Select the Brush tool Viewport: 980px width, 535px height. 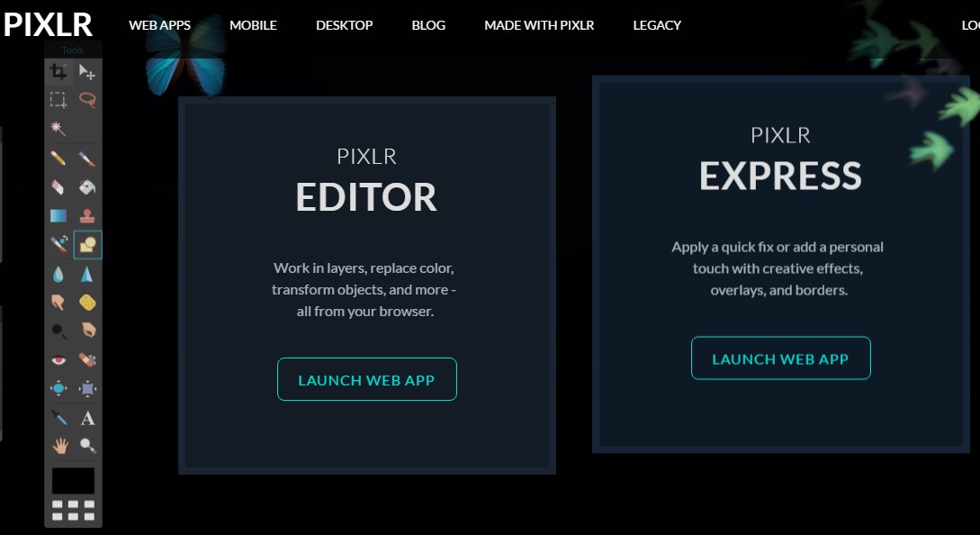(x=87, y=158)
